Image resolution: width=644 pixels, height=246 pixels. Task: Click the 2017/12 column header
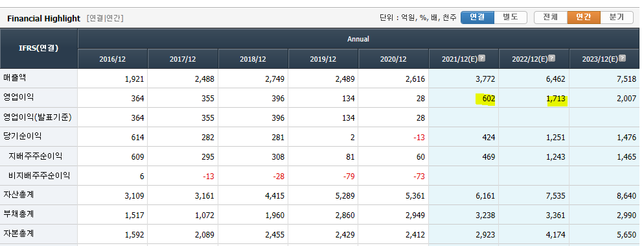point(183,59)
